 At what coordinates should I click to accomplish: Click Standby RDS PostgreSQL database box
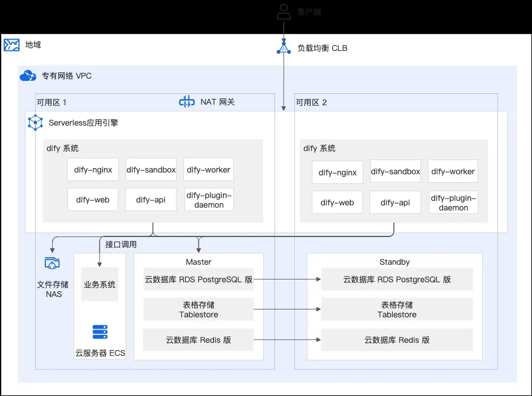coord(397,279)
